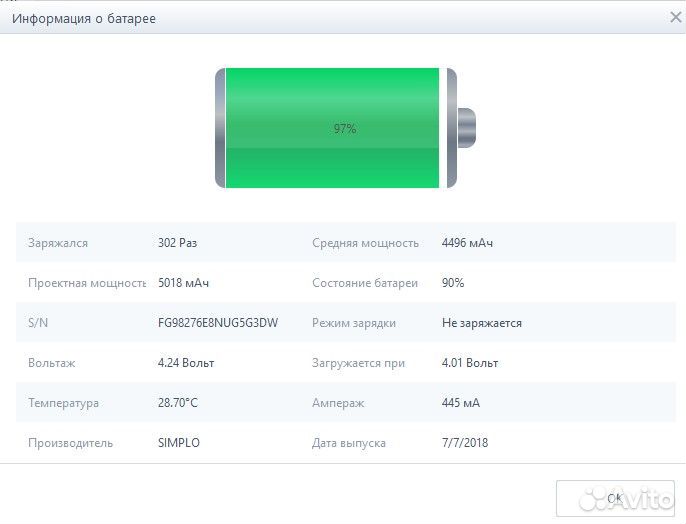The height and width of the screenshot is (524, 686).
Task: Click the 4.01 Вольт value
Action: coord(469,363)
